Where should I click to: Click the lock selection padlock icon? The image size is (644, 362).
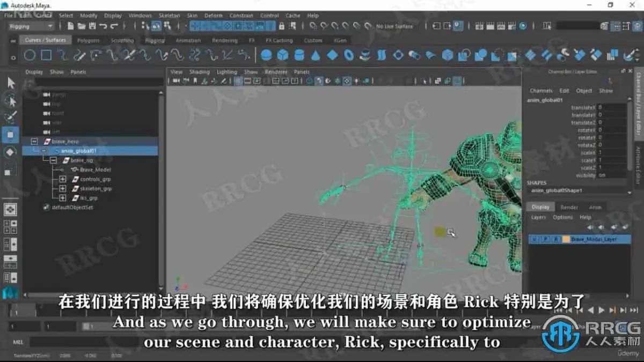pos(281,26)
